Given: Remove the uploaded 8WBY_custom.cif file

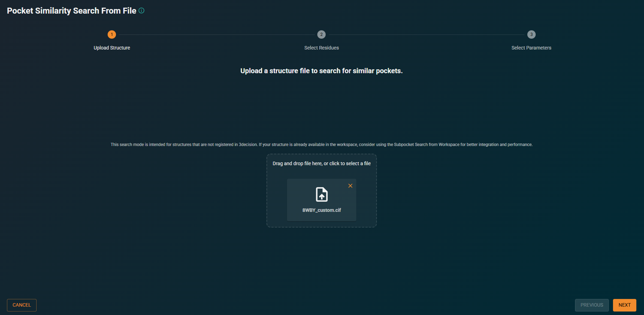Looking at the screenshot, I should 350,186.
